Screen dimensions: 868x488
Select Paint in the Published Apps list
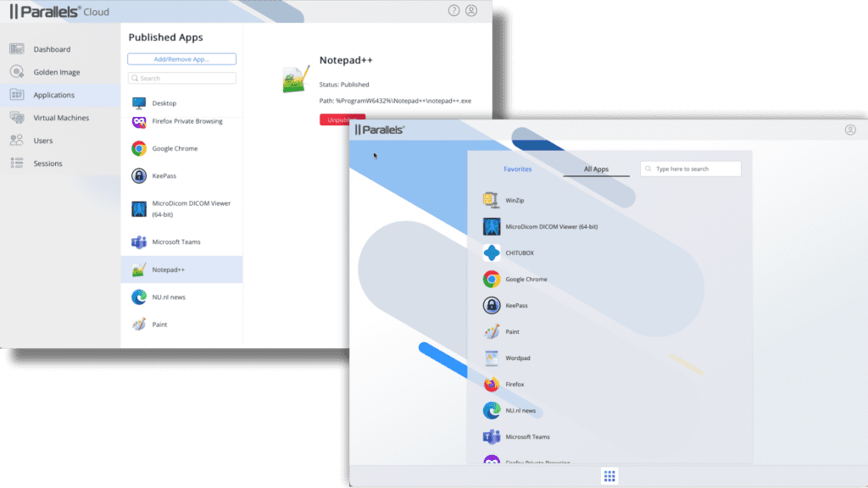(160, 324)
